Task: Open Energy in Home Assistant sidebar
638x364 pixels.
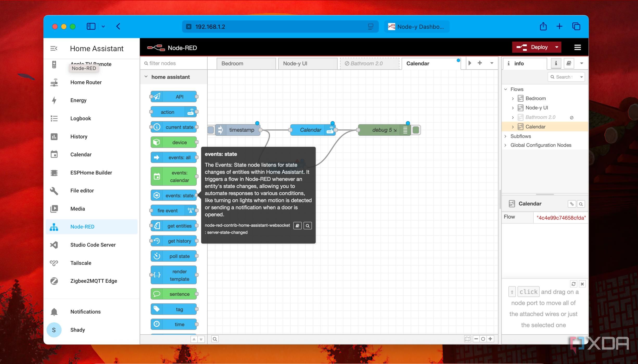Action: click(92, 100)
